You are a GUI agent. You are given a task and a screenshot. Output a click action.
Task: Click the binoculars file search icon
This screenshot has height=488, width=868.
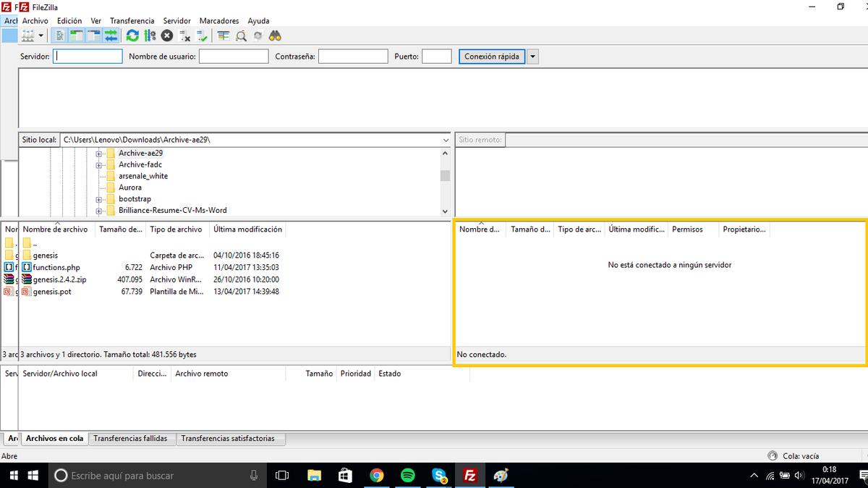coord(275,35)
